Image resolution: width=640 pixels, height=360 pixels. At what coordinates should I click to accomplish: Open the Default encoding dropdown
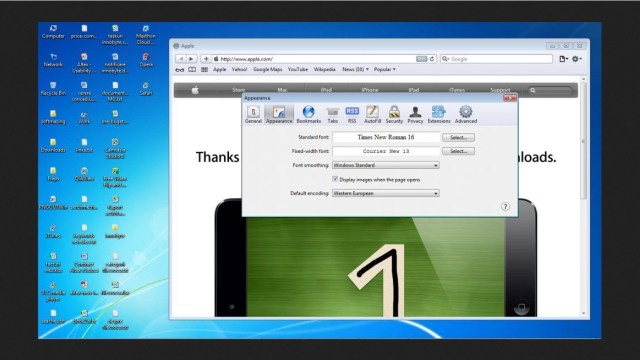(386, 193)
